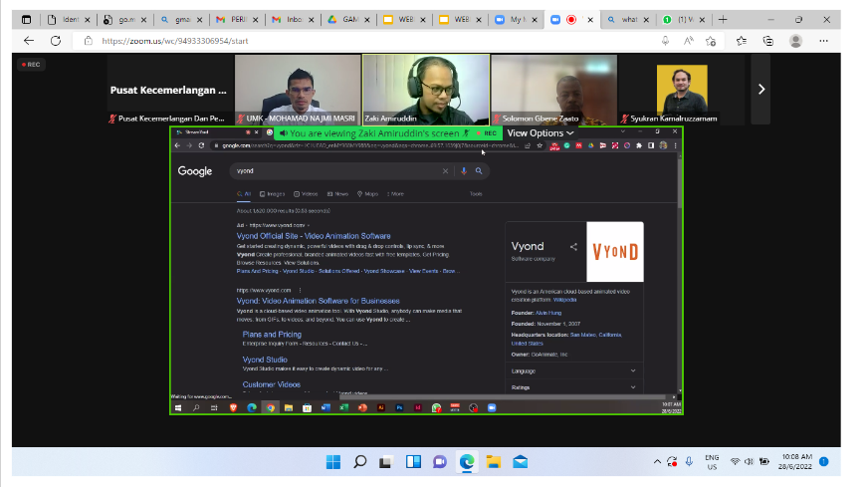The height and width of the screenshot is (487, 868).
Task: Open the Edge Collections panel
Action: 767,41
